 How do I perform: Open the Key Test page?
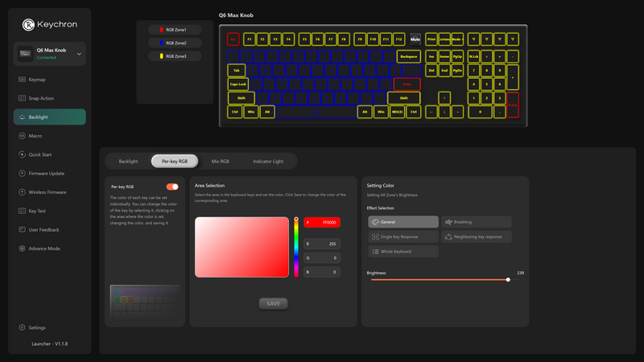click(49, 211)
